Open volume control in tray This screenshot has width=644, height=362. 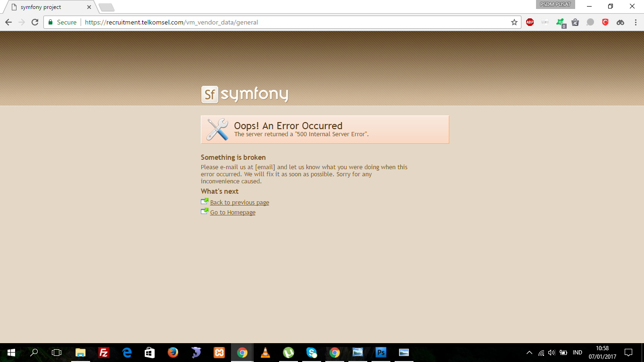point(552,353)
